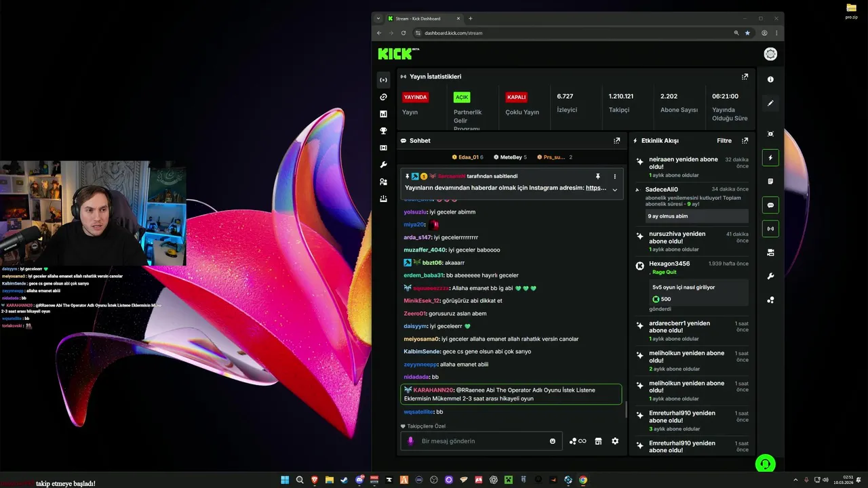
Task: Click the AÇIK partnership program badge
Action: [462, 97]
